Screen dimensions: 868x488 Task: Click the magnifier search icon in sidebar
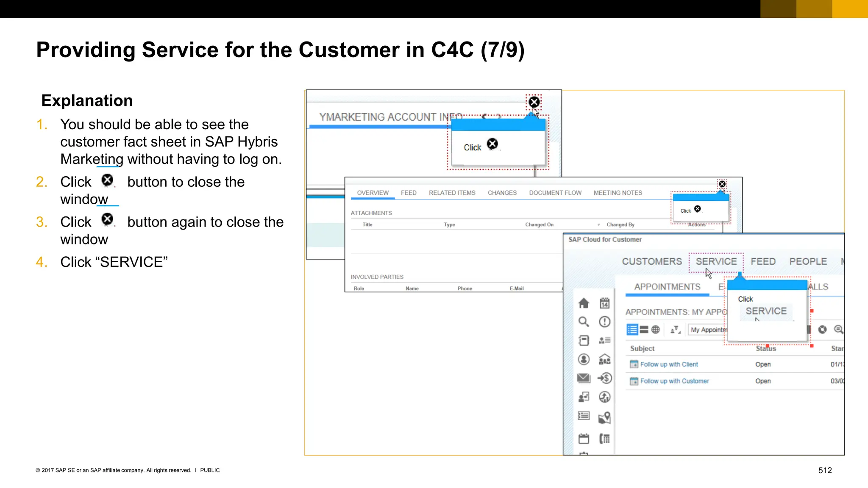click(x=584, y=322)
